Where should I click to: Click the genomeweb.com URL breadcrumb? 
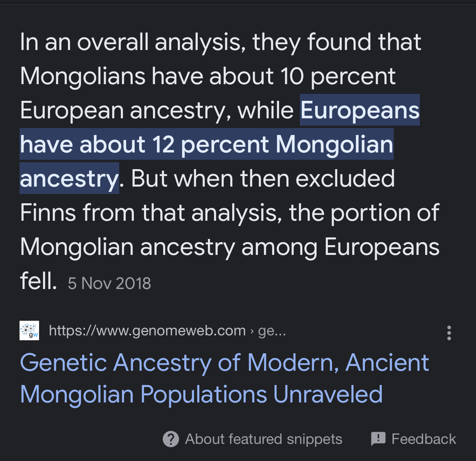click(147, 331)
